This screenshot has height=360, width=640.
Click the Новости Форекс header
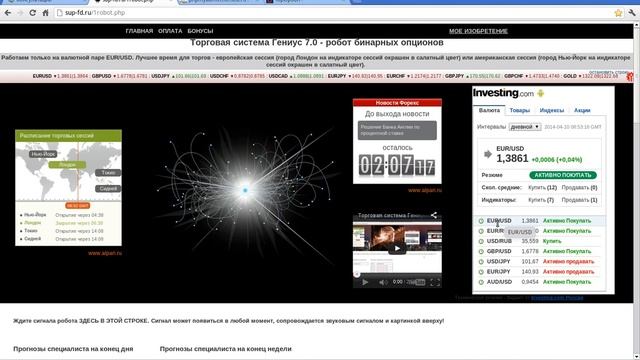coord(397,103)
